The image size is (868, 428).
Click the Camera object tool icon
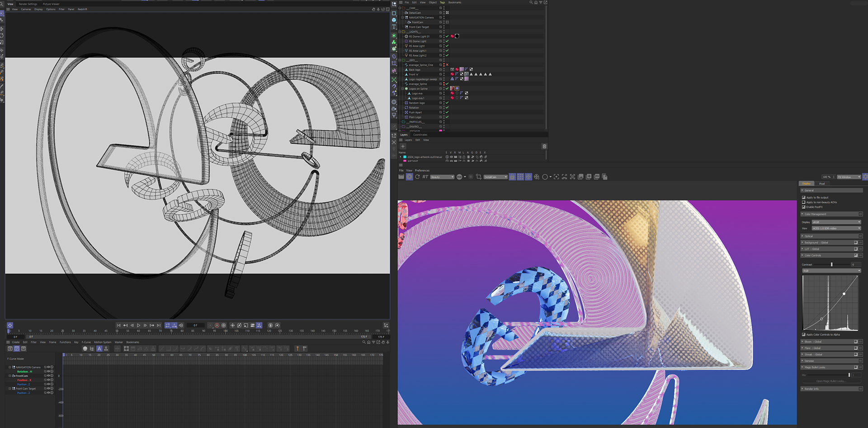coord(394,109)
